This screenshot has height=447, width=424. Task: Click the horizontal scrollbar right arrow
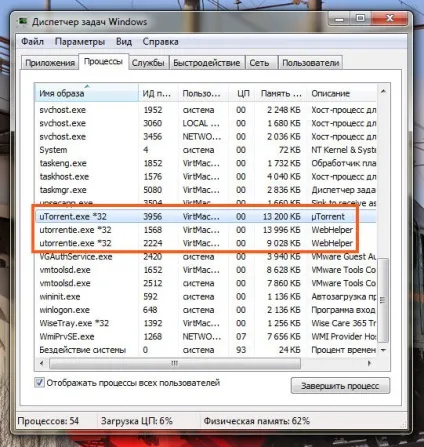[x=369, y=363]
